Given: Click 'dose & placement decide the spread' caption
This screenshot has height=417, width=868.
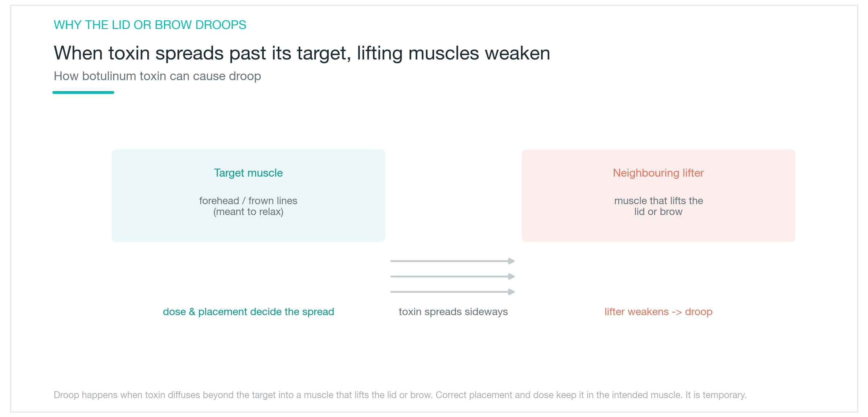Looking at the screenshot, I should [249, 312].
